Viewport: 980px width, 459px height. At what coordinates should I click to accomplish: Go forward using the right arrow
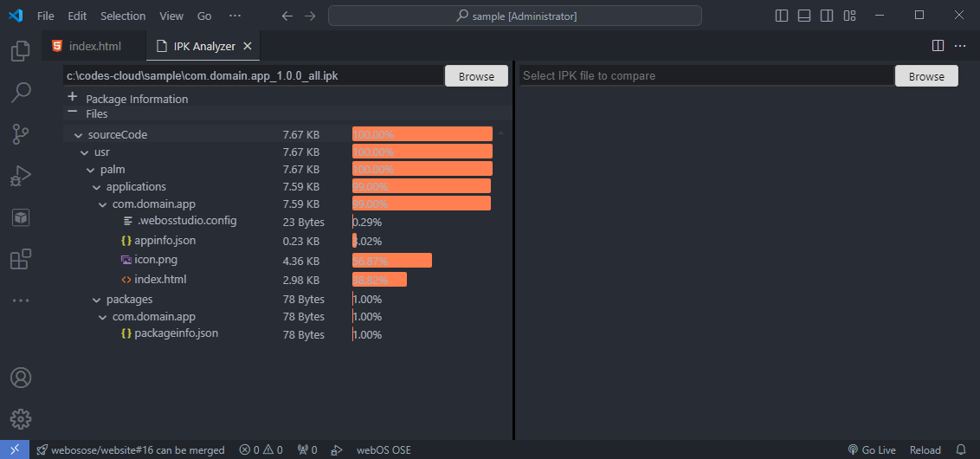pos(310,16)
